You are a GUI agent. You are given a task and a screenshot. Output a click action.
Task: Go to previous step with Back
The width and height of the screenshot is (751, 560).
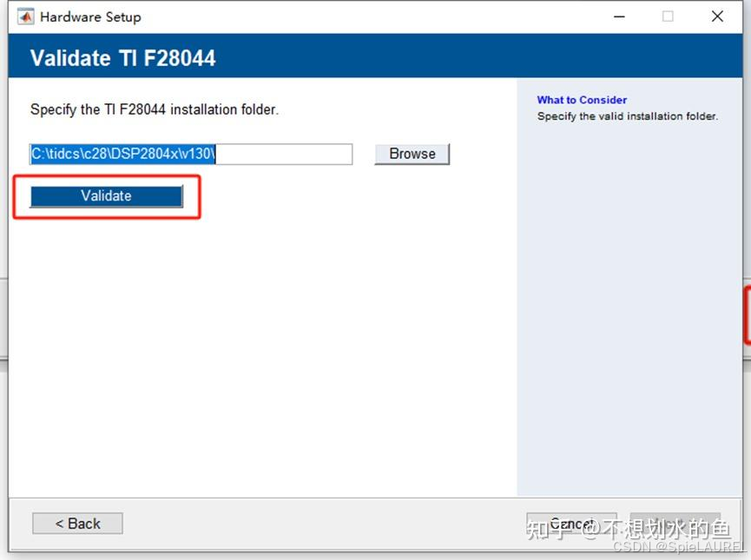pos(77,524)
